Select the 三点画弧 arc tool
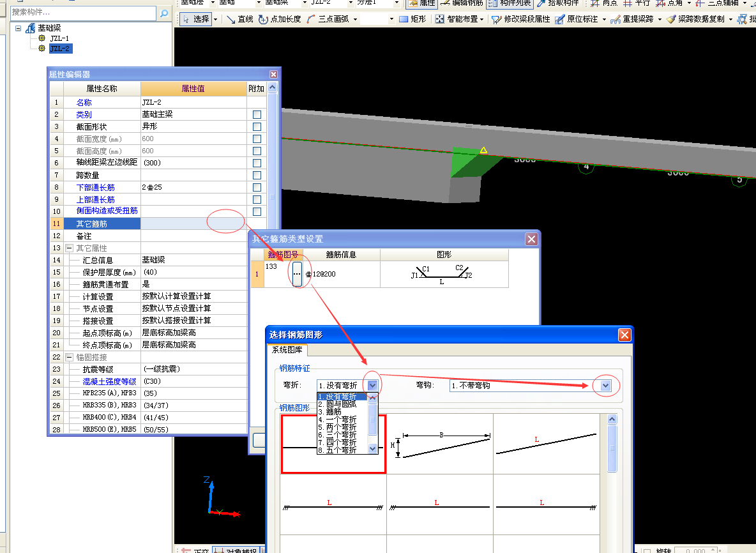756x553 pixels. click(x=328, y=19)
